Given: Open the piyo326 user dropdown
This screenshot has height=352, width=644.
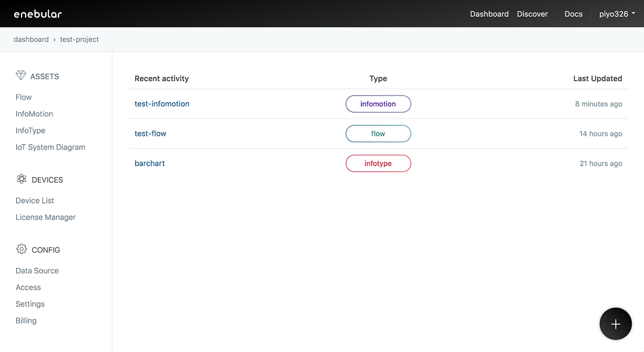Looking at the screenshot, I should (617, 14).
